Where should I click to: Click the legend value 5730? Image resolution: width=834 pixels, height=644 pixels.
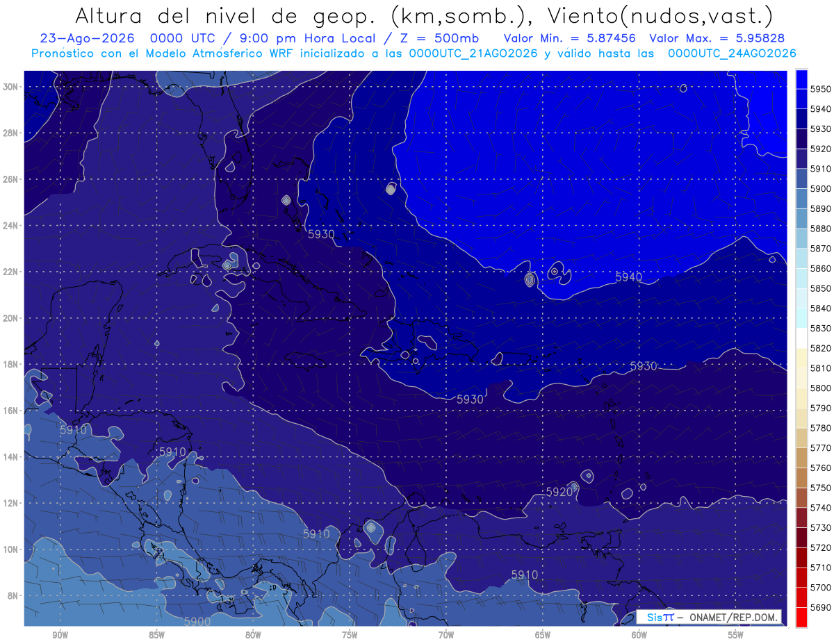(820, 527)
